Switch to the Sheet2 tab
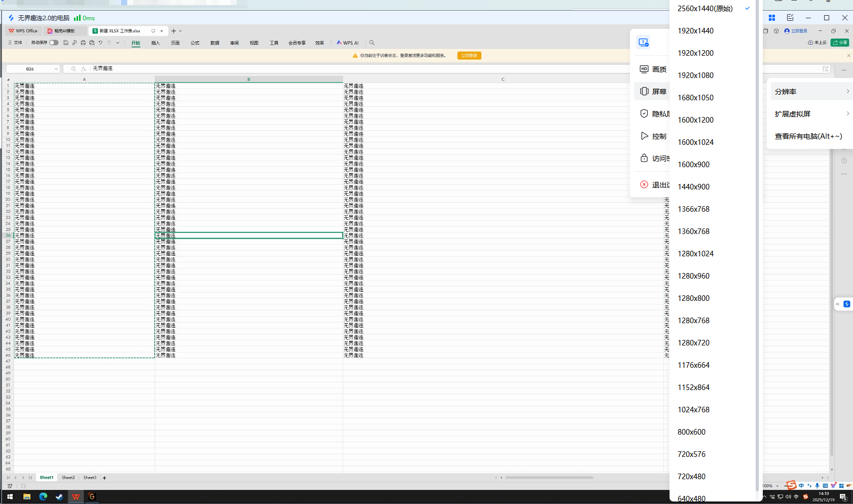This screenshot has height=504, width=853. pyautogui.click(x=68, y=478)
